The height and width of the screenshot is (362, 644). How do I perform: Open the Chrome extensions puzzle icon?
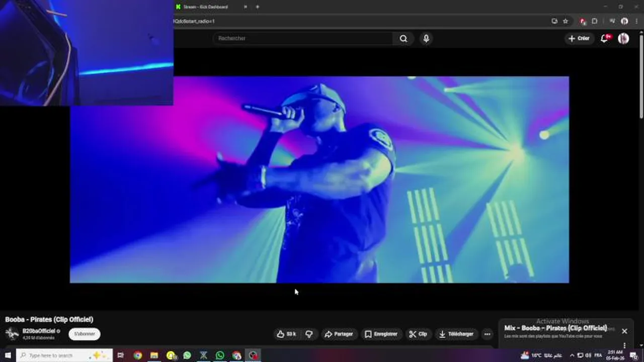(594, 21)
